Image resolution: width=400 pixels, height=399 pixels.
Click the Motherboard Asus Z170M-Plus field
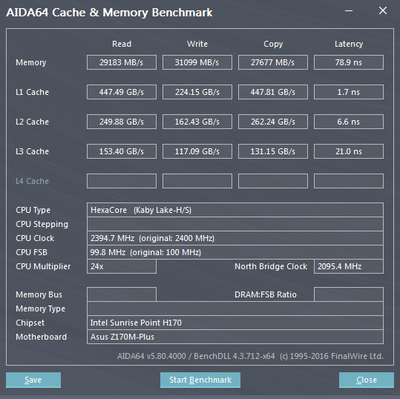pos(235,337)
